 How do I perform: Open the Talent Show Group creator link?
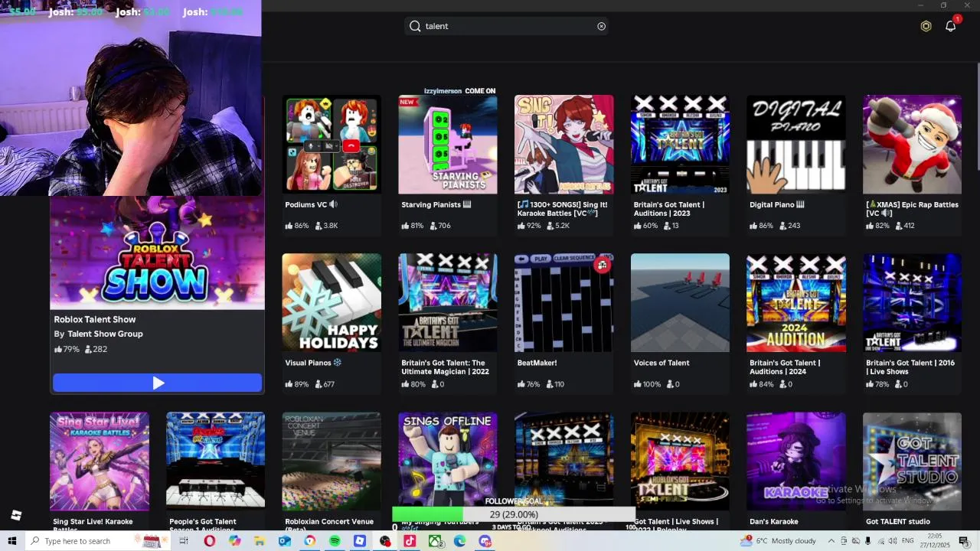[x=105, y=334]
